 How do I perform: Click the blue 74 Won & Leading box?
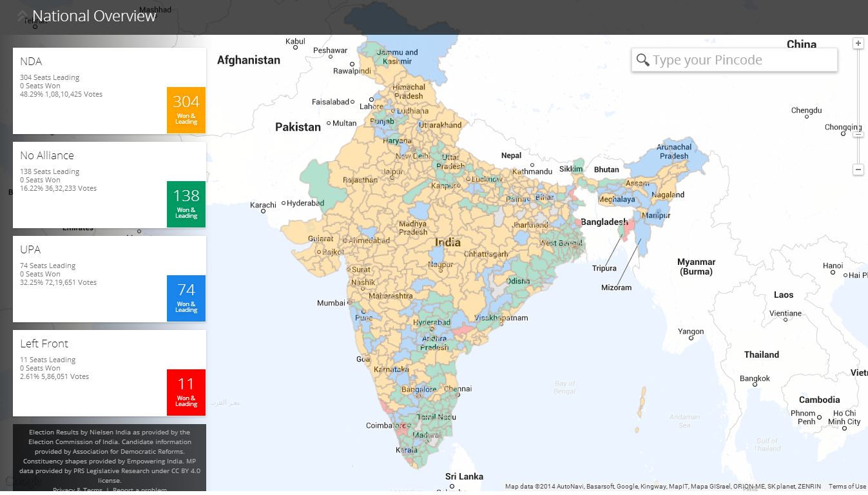186,298
